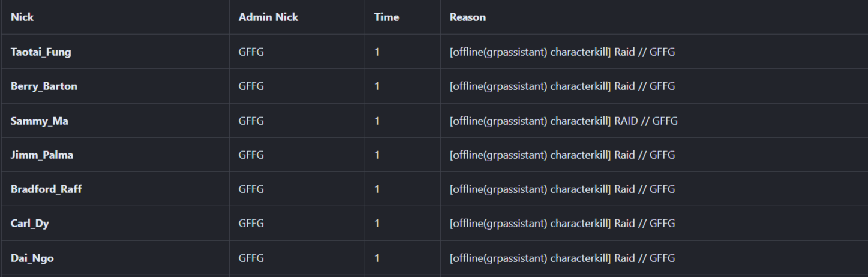This screenshot has width=868, height=277.
Task: Select the Dai_Ngo nick cell
Action: click(32, 258)
